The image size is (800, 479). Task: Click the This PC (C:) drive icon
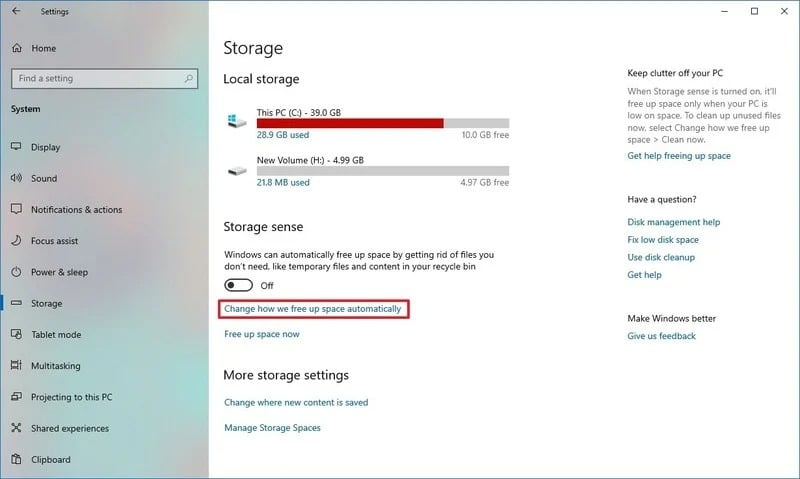point(237,121)
